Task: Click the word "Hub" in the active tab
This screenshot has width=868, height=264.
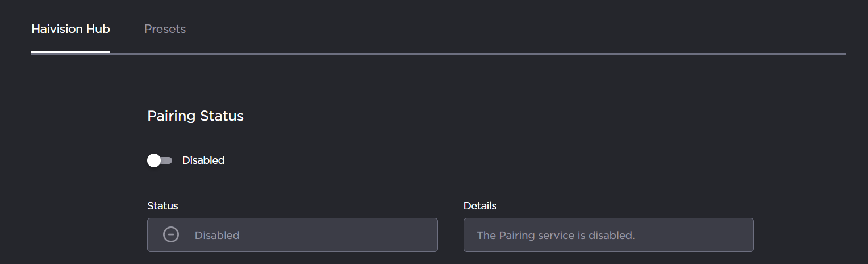Action: click(x=98, y=29)
